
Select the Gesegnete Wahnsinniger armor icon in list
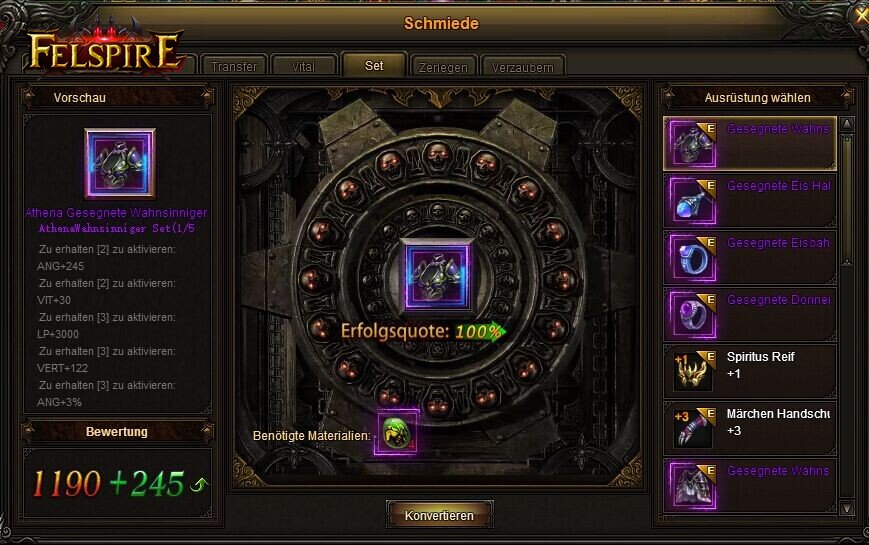click(692, 144)
